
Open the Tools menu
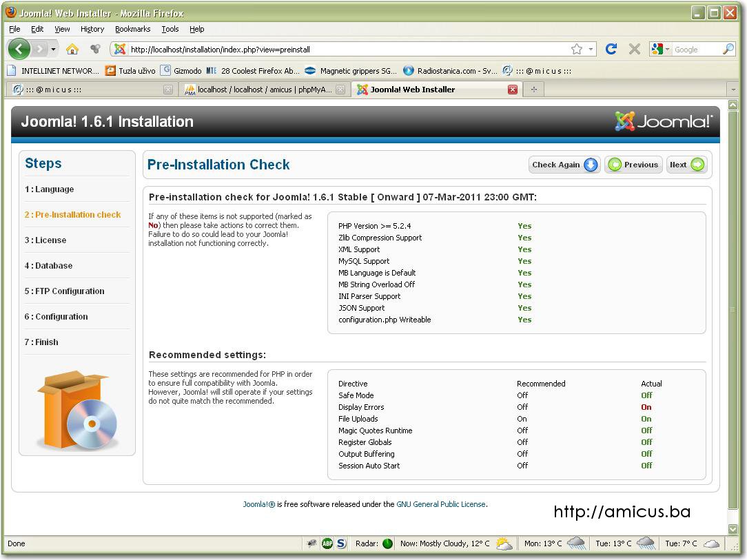[170, 29]
